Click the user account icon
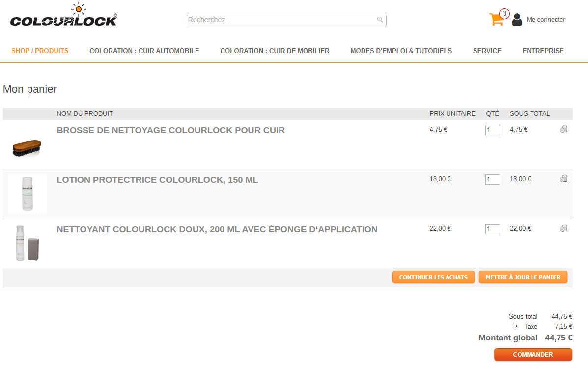Viewport: 588px width, 366px height. 517,20
